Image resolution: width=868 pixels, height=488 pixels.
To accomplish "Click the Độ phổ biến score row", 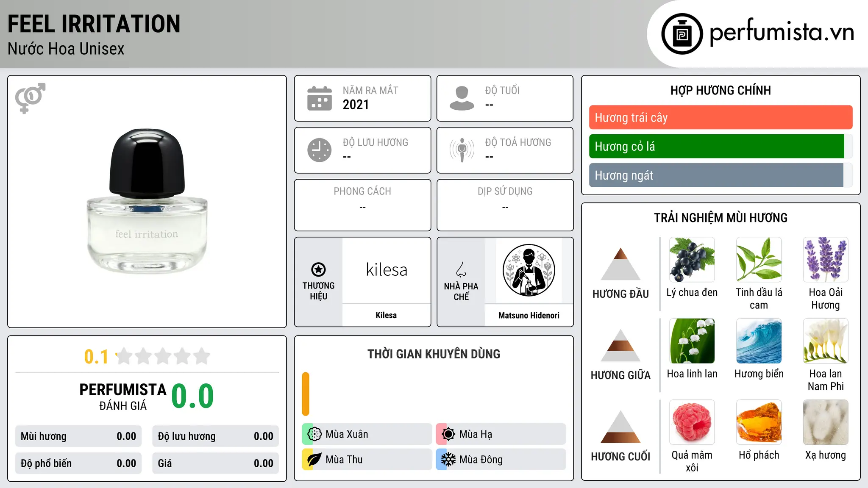I will point(78,463).
